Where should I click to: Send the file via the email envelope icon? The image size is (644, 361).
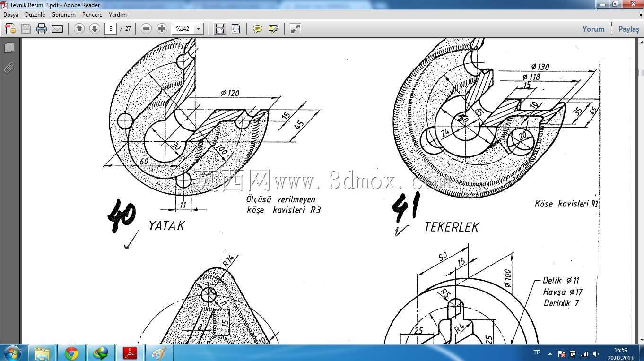57,29
